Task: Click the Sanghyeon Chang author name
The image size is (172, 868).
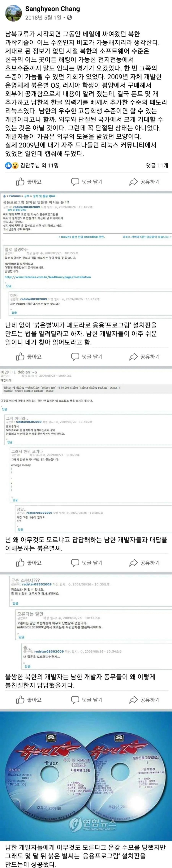Action: click(52, 9)
